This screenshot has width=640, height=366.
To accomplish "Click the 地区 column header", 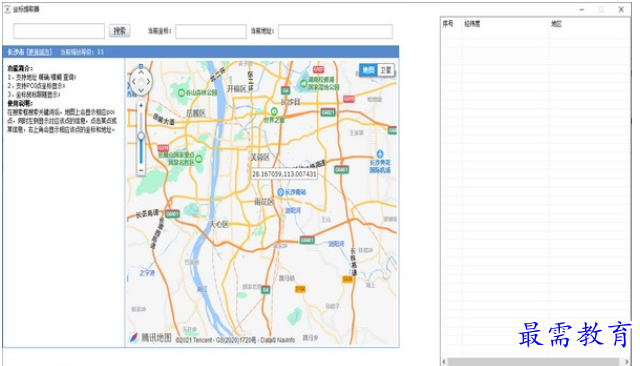I will pyautogui.click(x=556, y=24).
